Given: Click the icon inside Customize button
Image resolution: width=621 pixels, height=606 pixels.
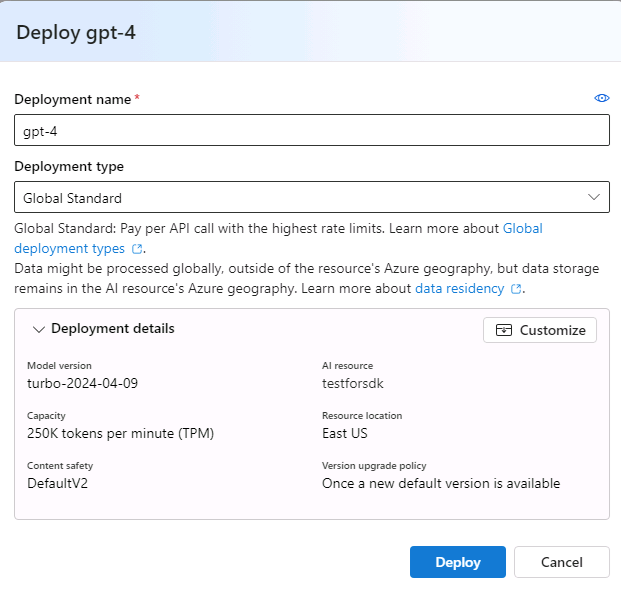Looking at the screenshot, I should click(504, 330).
